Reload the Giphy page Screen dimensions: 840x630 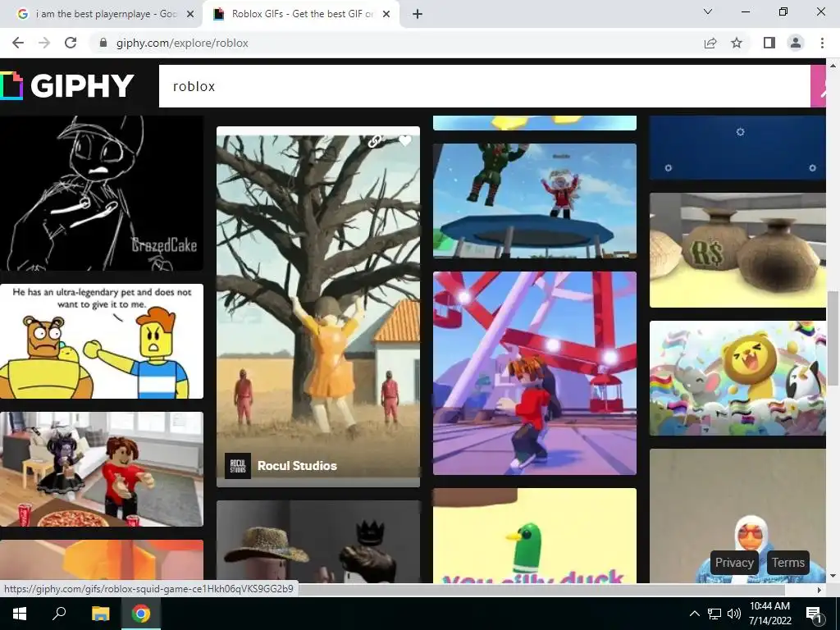point(71,43)
